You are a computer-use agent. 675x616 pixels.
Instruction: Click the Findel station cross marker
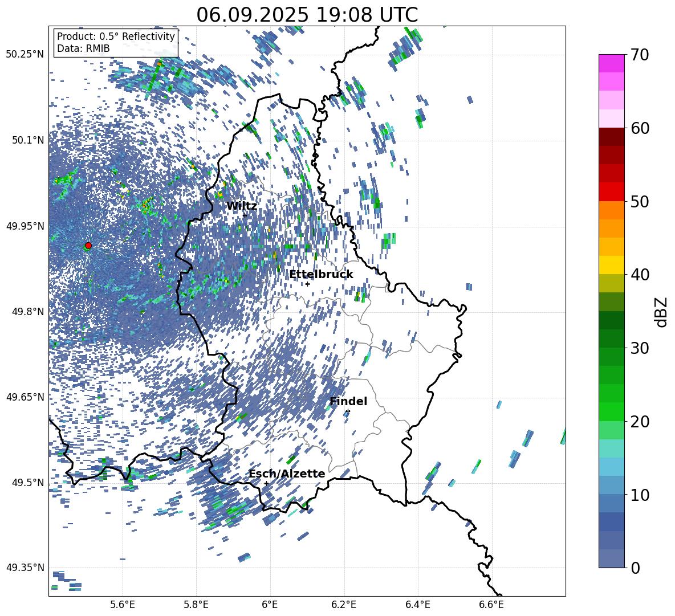[348, 411]
